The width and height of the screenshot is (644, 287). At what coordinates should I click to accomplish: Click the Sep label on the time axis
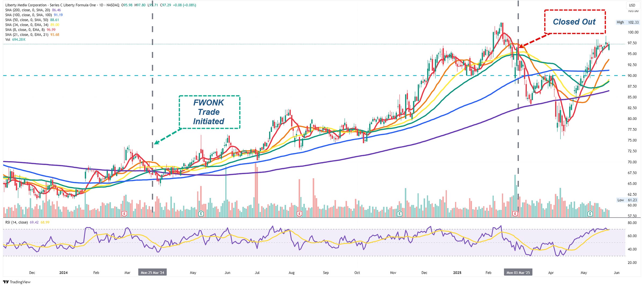pyautogui.click(x=326, y=273)
